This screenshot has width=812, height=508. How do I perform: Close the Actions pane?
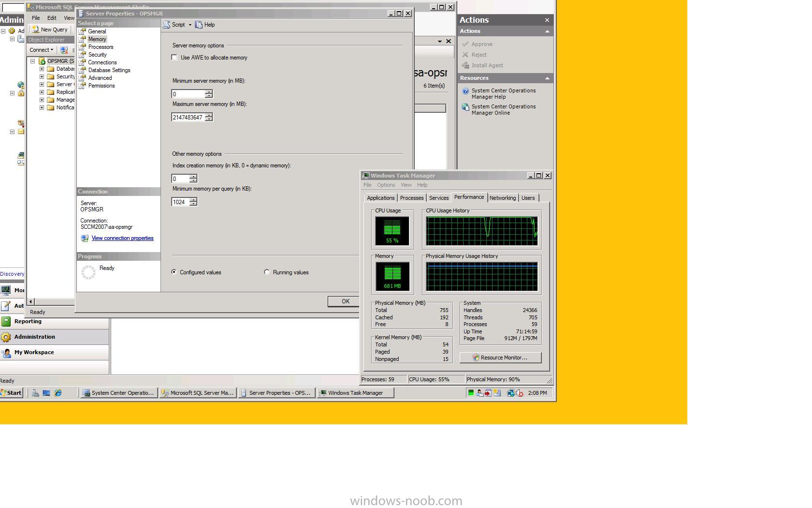pos(547,20)
